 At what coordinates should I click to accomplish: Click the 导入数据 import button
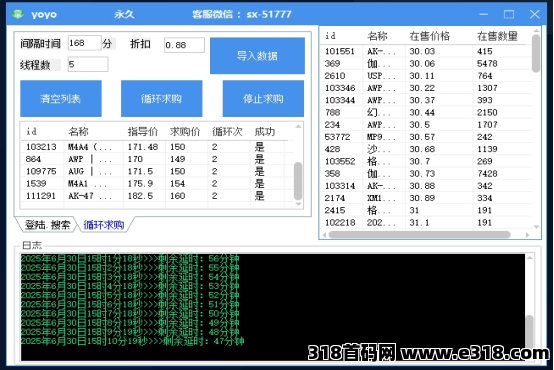[257, 55]
